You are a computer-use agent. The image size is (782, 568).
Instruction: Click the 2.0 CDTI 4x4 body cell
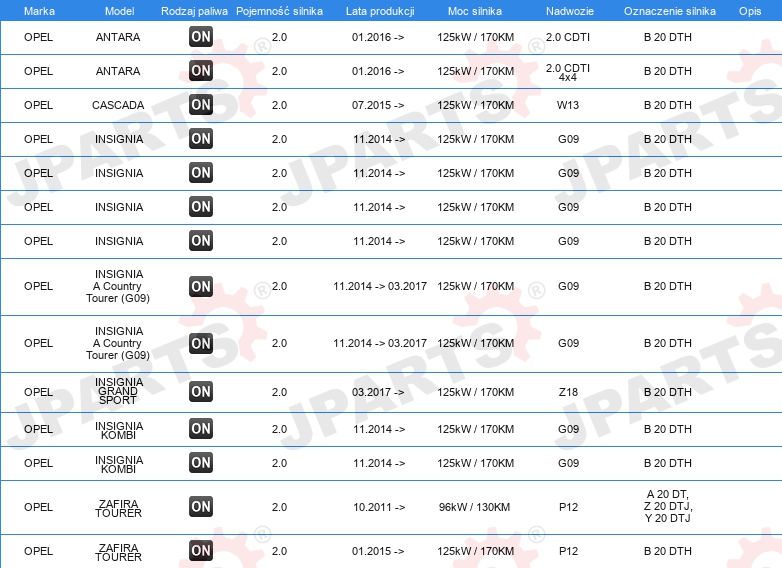tap(568, 72)
